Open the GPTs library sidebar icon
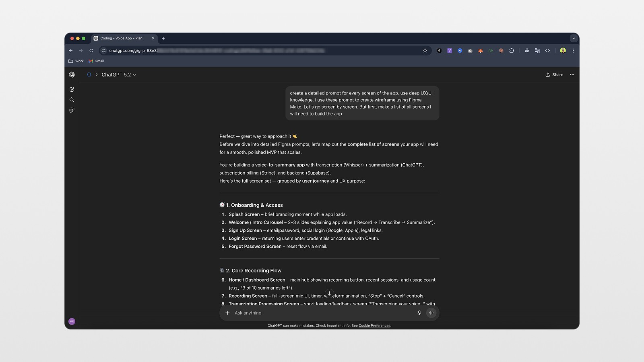Image resolution: width=644 pixels, height=362 pixels. point(72,110)
